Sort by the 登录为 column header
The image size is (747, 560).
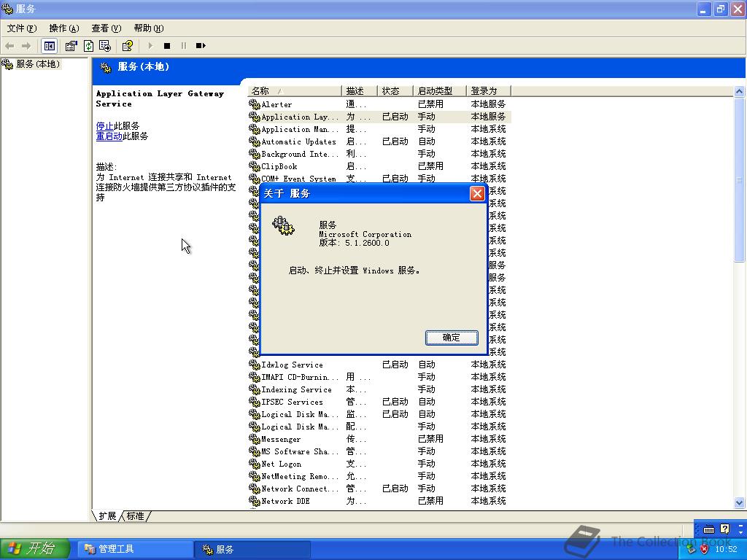pos(488,91)
